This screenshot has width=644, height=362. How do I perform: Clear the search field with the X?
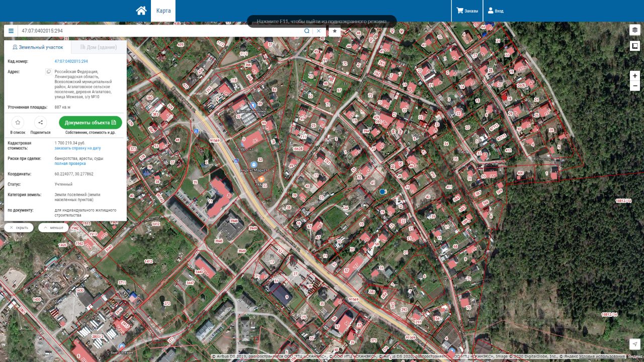(318, 31)
